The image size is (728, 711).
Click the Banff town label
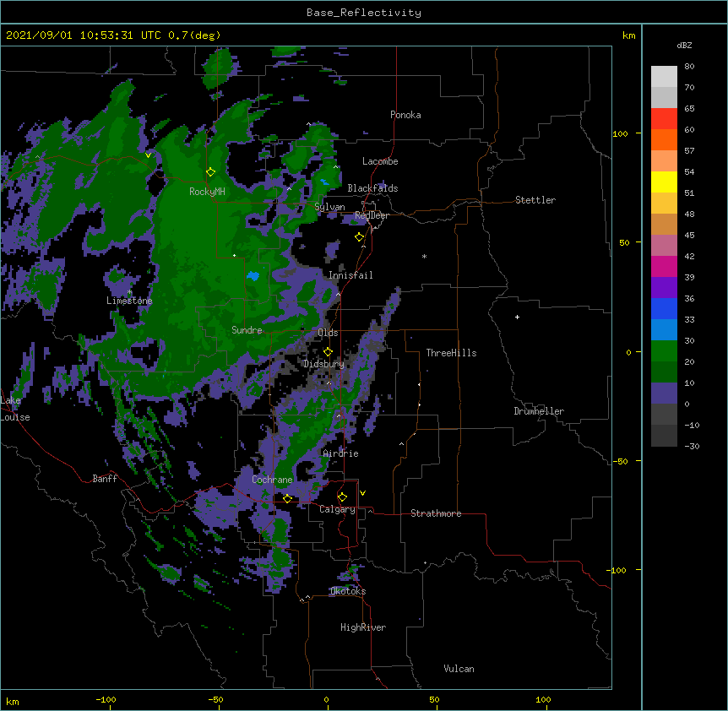tap(105, 479)
